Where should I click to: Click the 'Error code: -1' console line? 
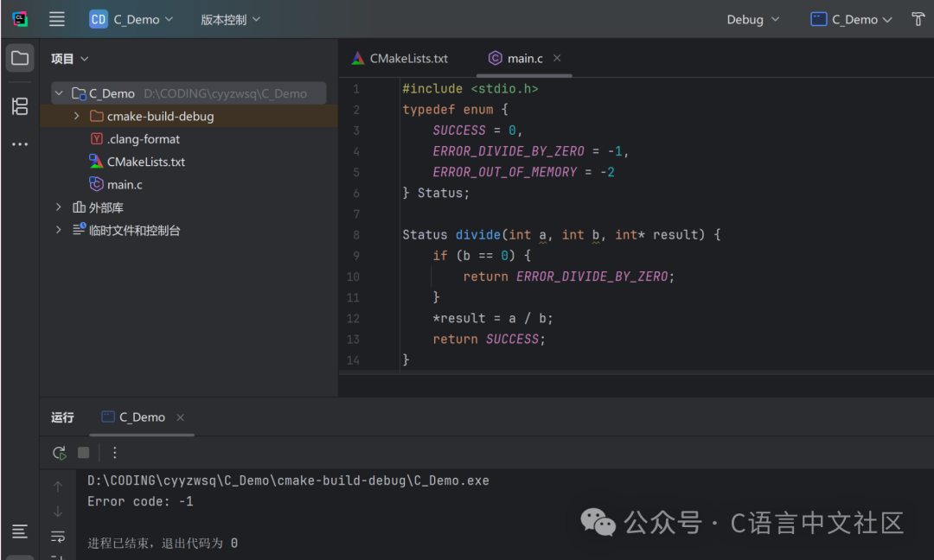(140, 501)
